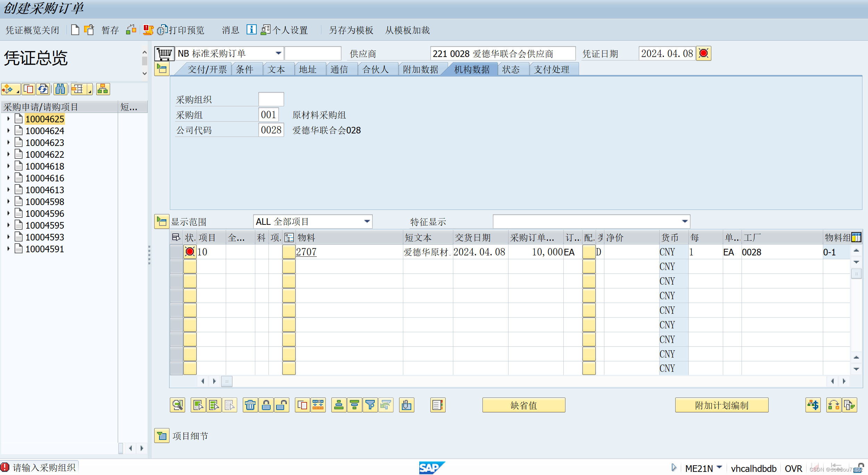Click the table column settings icon at grid corner
Image resolution: width=868 pixels, height=475 pixels.
tap(856, 237)
